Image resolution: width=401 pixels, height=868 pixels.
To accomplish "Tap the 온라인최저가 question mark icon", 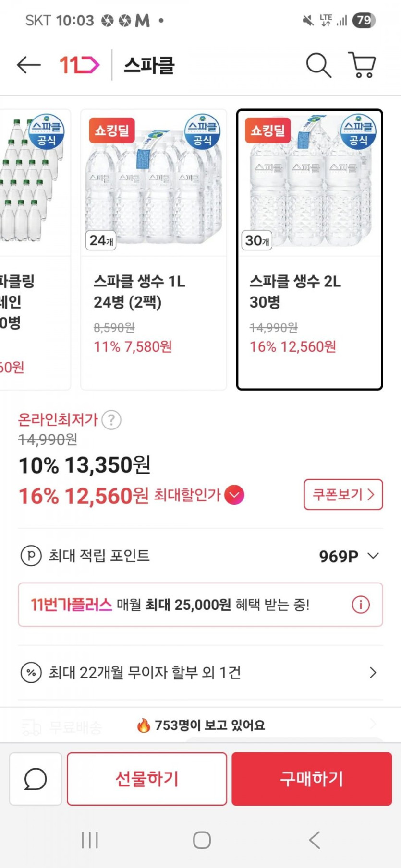I will [111, 420].
